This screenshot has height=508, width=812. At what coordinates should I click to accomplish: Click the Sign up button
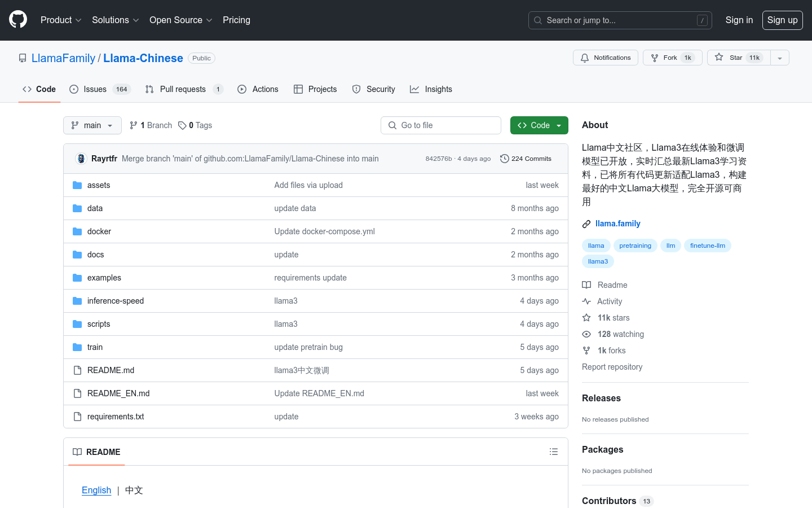pos(782,20)
